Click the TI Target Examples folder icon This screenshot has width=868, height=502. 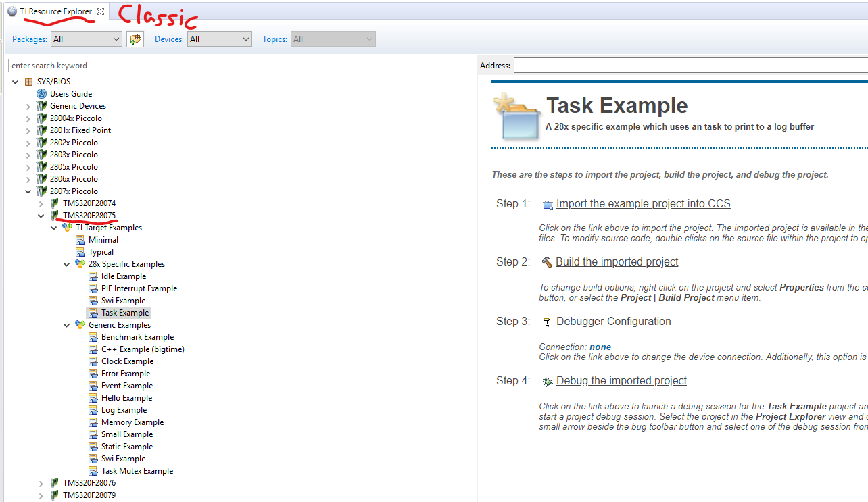tap(68, 228)
